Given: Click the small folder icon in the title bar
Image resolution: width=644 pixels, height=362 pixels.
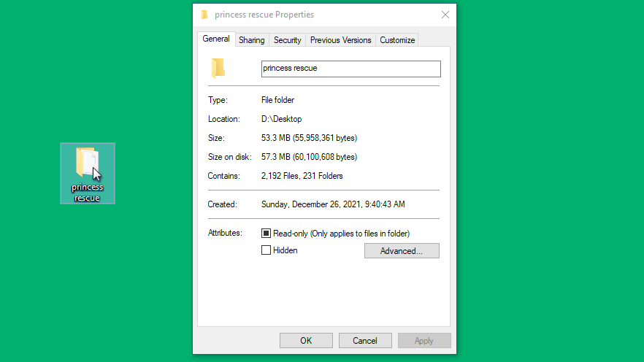Looking at the screenshot, I should (x=204, y=15).
